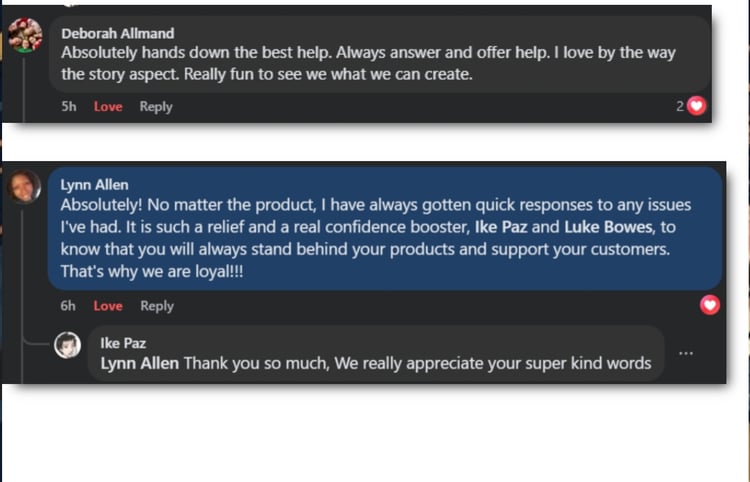Image resolution: width=750 pixels, height=482 pixels.
Task: Toggle Love on Deborah Allmand's comment
Action: click(x=108, y=107)
